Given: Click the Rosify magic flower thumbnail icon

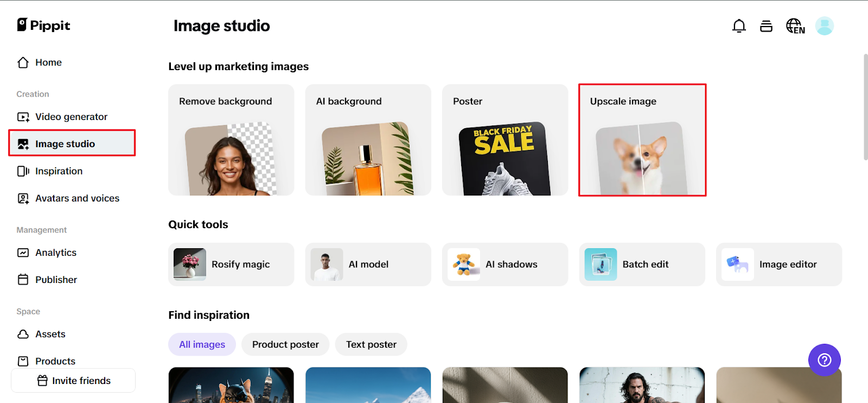Looking at the screenshot, I should coord(190,264).
